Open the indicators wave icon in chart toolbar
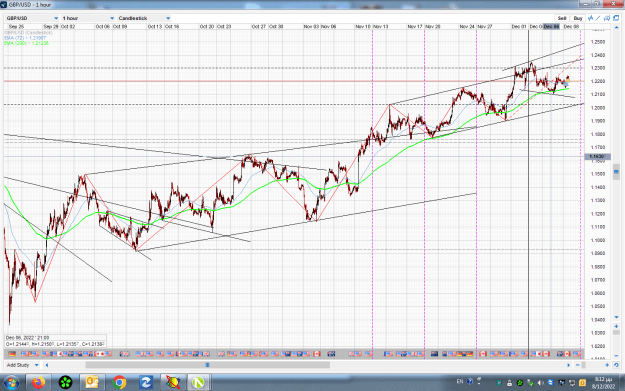Screen dimensions: 625x391 coord(590,18)
